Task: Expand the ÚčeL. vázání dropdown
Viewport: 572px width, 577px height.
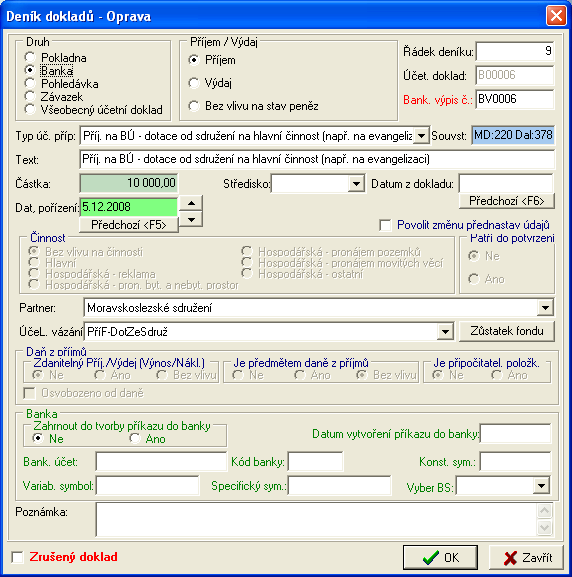Action: (x=445, y=332)
